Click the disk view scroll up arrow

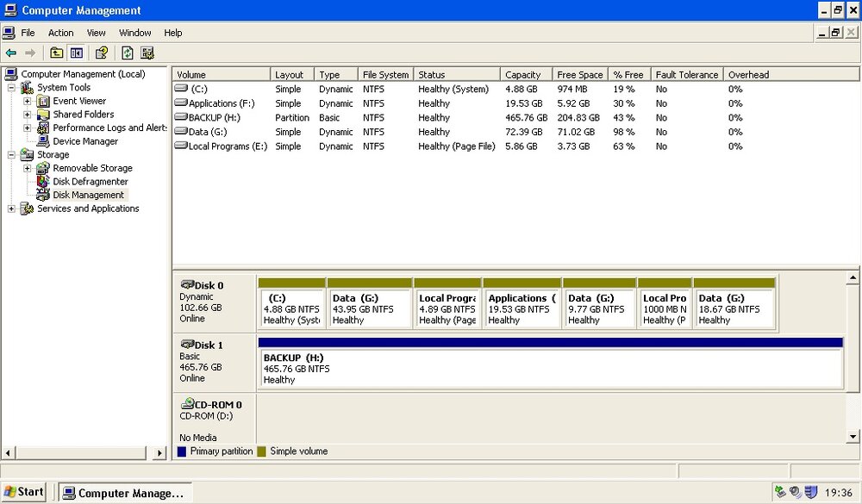[853, 278]
